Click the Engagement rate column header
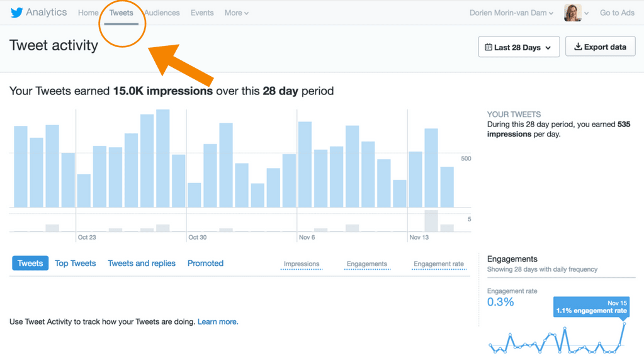 point(439,264)
